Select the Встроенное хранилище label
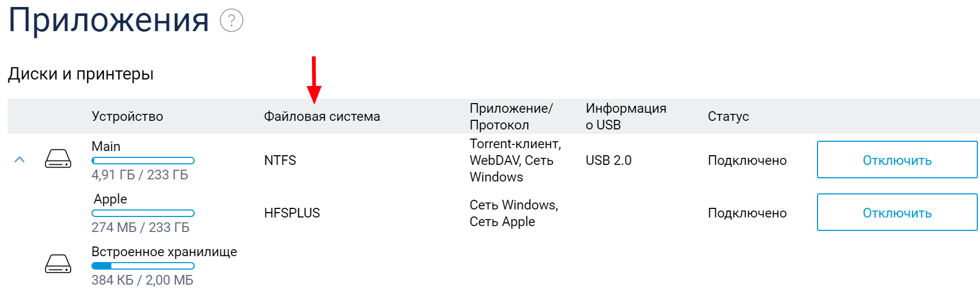Screen dimensions: 980x290 164,252
